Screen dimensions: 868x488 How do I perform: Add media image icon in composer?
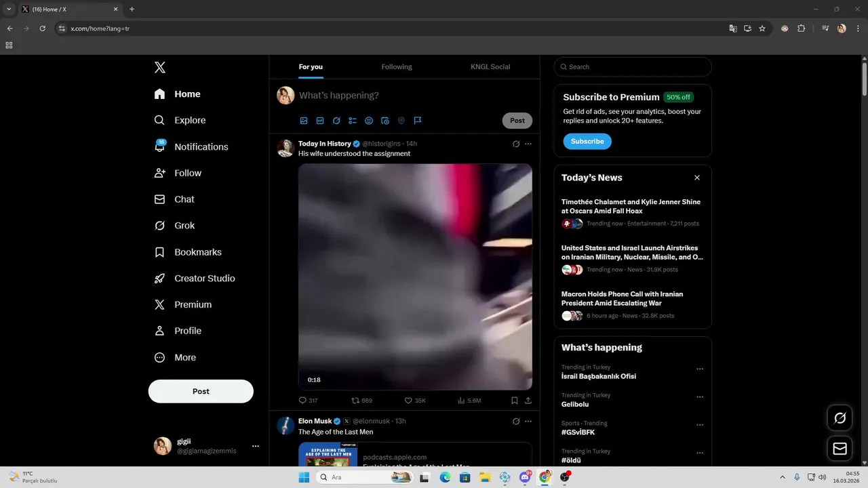tap(304, 121)
